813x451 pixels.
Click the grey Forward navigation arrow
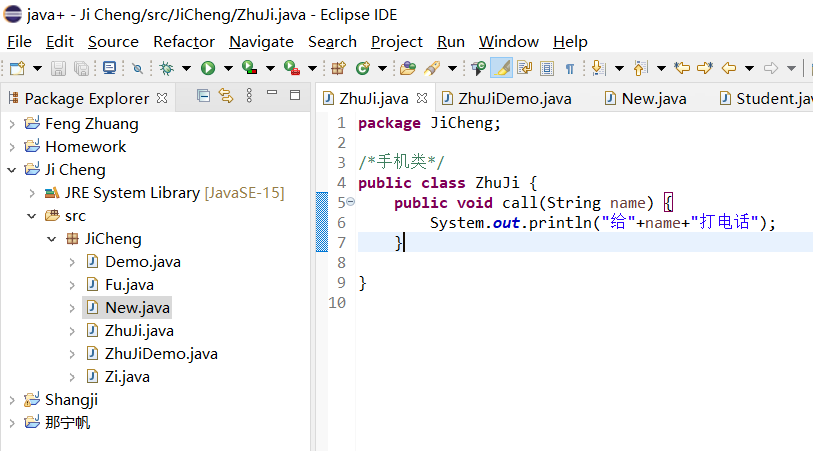771,68
